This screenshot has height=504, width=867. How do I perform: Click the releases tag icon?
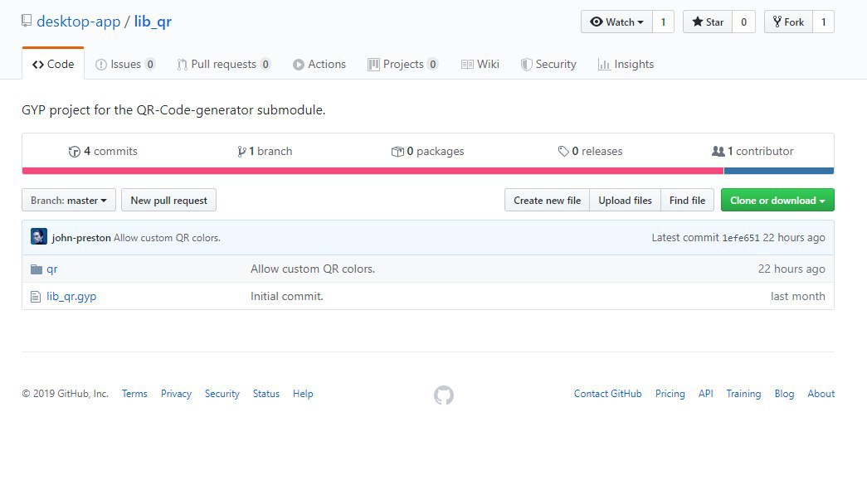(563, 152)
